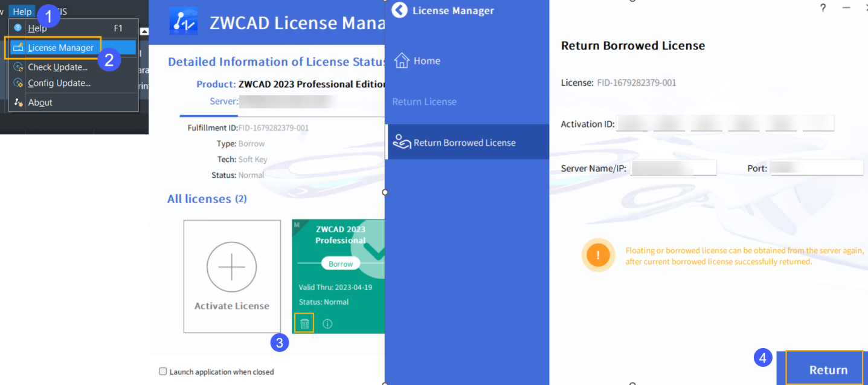Toggle Launch application when closed checkbox
Screen dimensions: 868x385
click(162, 372)
